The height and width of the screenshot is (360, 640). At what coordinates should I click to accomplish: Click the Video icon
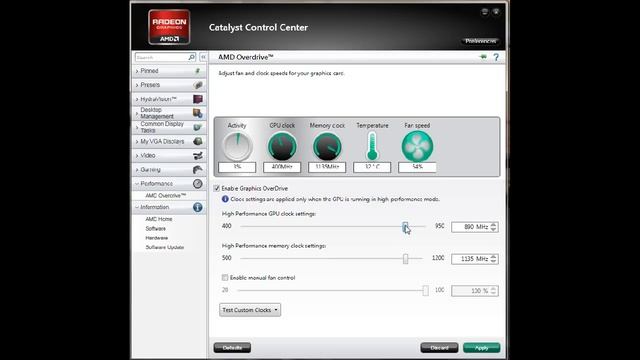198,156
